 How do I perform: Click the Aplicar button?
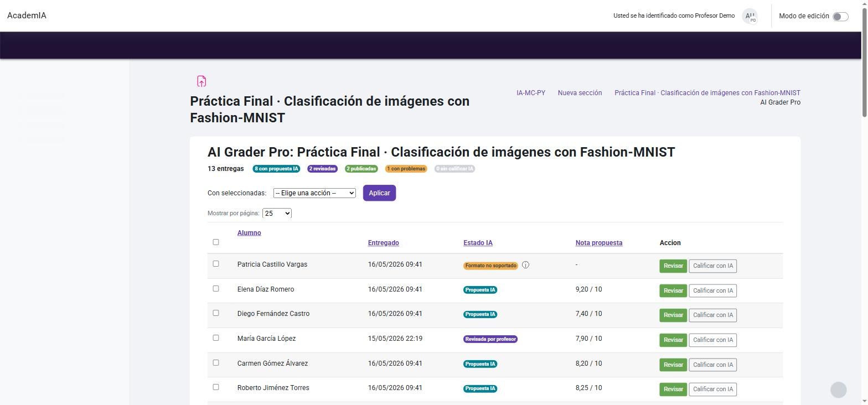(379, 193)
